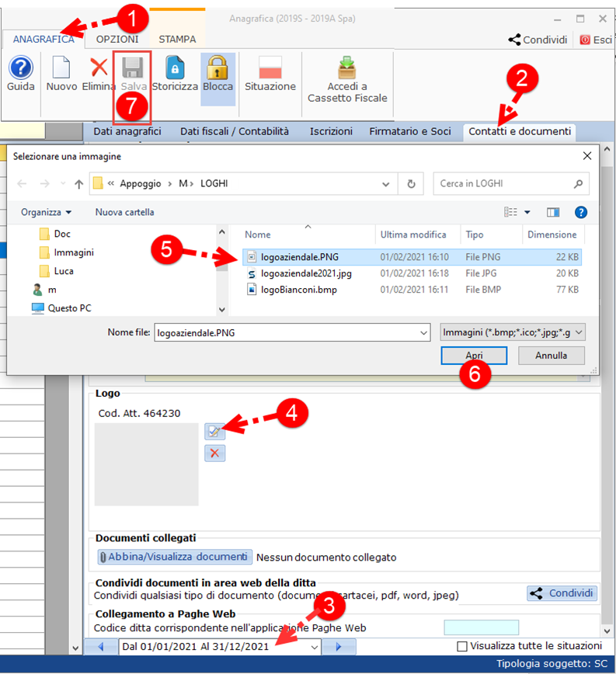Click the logo remove red X icon

tap(214, 453)
